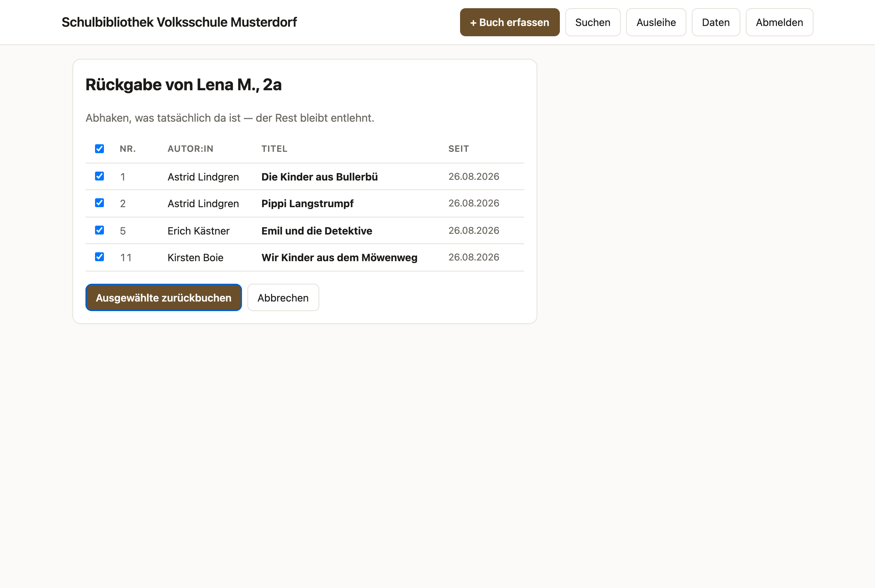875x588 pixels.
Task: Click book number 11
Action: tap(125, 258)
